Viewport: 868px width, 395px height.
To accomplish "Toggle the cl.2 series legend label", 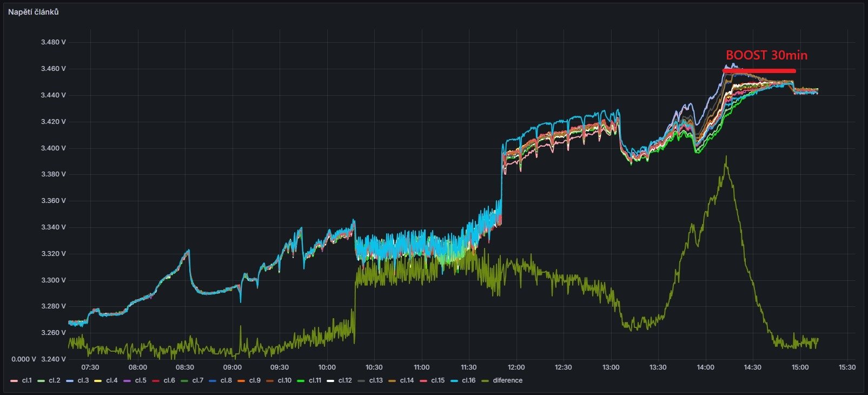I will point(55,380).
